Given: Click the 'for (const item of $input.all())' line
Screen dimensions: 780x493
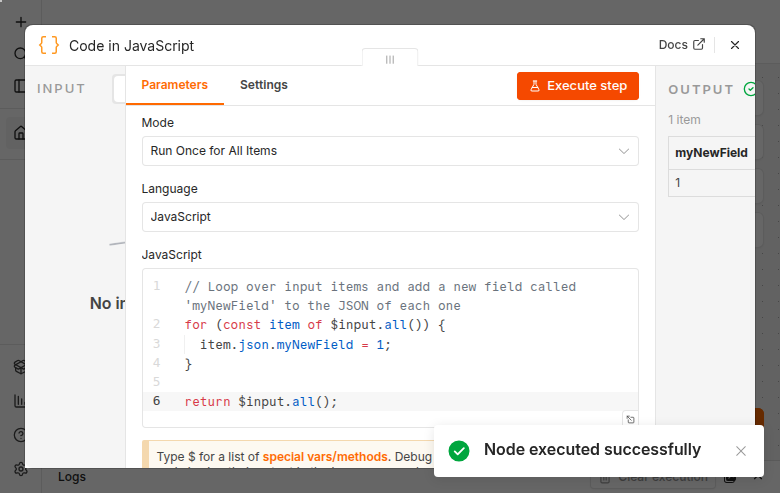Looking at the screenshot, I should click(x=314, y=325).
